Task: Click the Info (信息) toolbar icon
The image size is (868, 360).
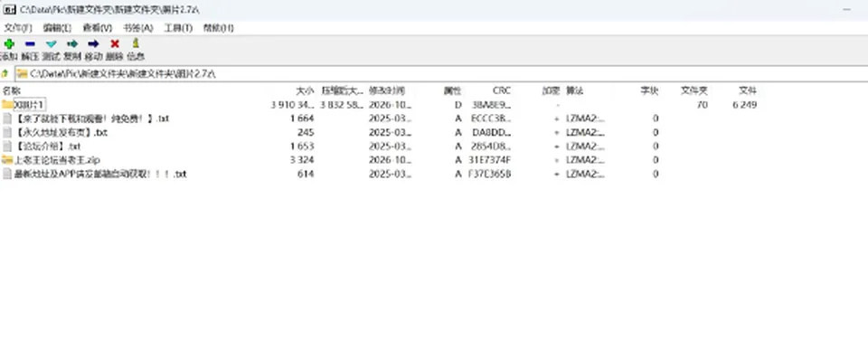Action: [136, 43]
